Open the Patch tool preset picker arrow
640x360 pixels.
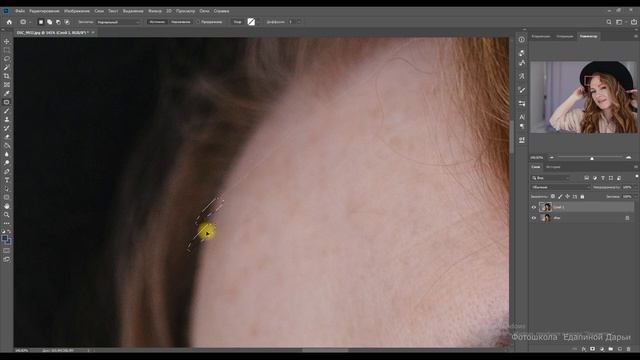coord(30,22)
